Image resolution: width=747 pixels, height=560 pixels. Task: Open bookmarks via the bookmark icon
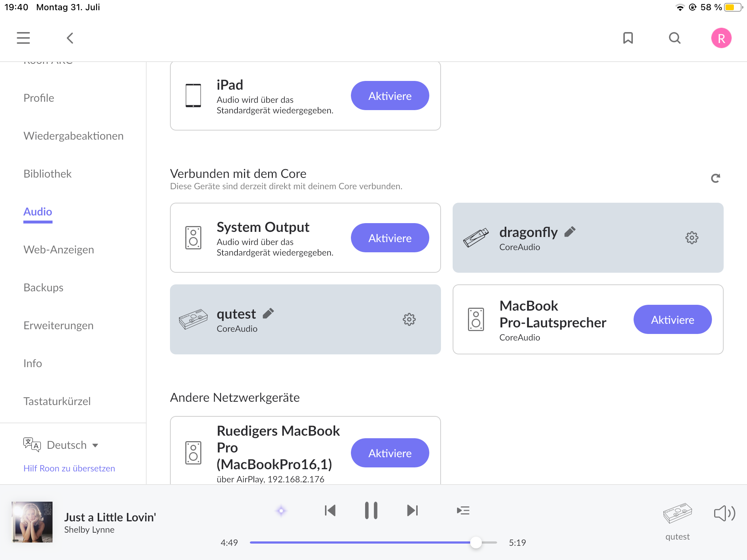coord(628,38)
